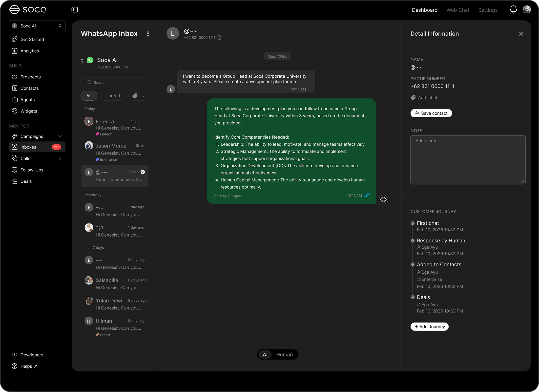Click the Save contact button

click(x=431, y=113)
